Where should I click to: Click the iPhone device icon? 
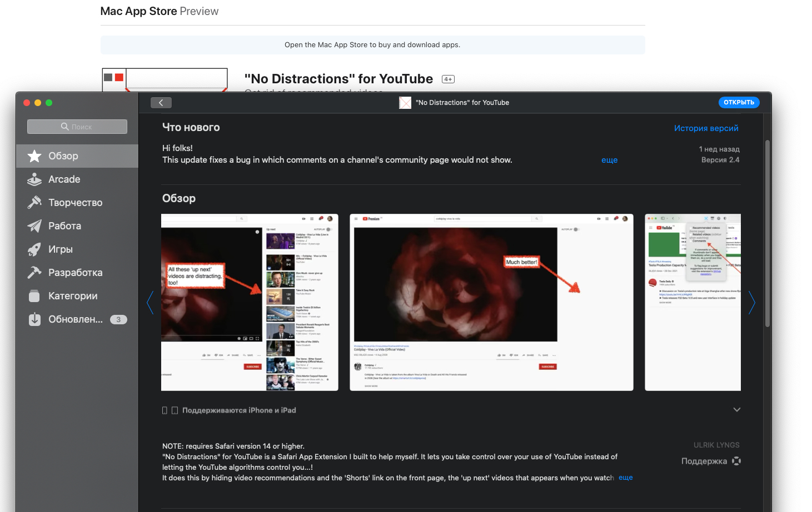click(x=165, y=410)
